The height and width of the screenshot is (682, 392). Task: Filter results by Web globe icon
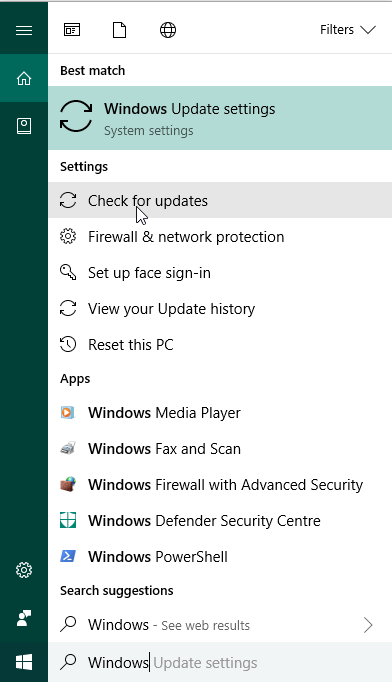(168, 30)
